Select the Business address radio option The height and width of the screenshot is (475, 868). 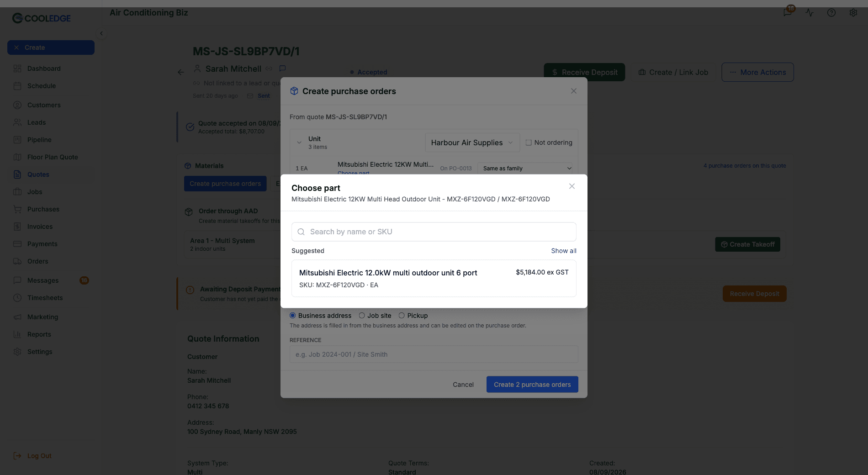(x=293, y=316)
